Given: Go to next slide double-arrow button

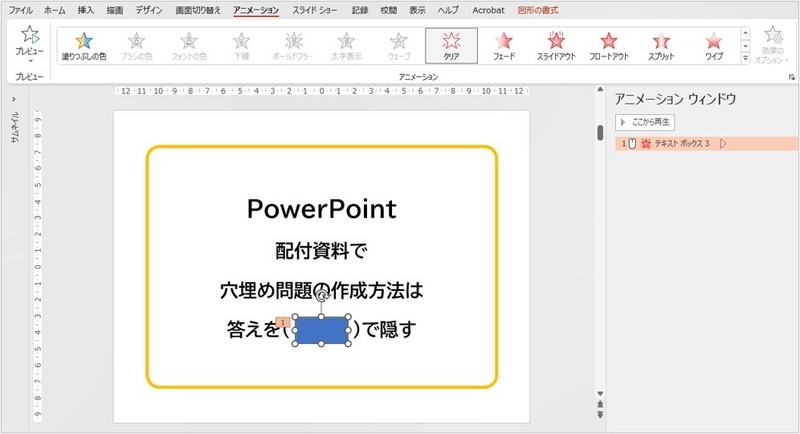Looking at the screenshot, I should pyautogui.click(x=600, y=415).
